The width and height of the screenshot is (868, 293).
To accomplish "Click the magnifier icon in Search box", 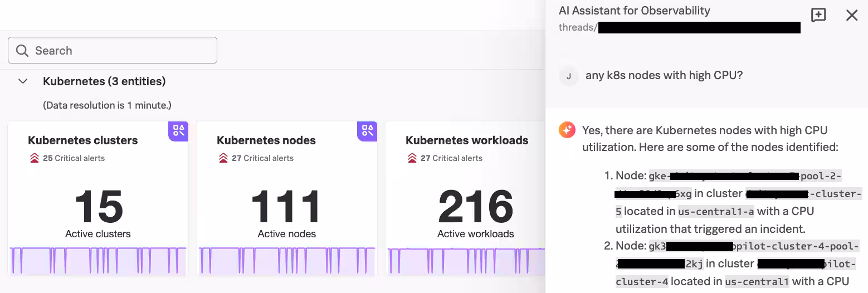I will (22, 51).
